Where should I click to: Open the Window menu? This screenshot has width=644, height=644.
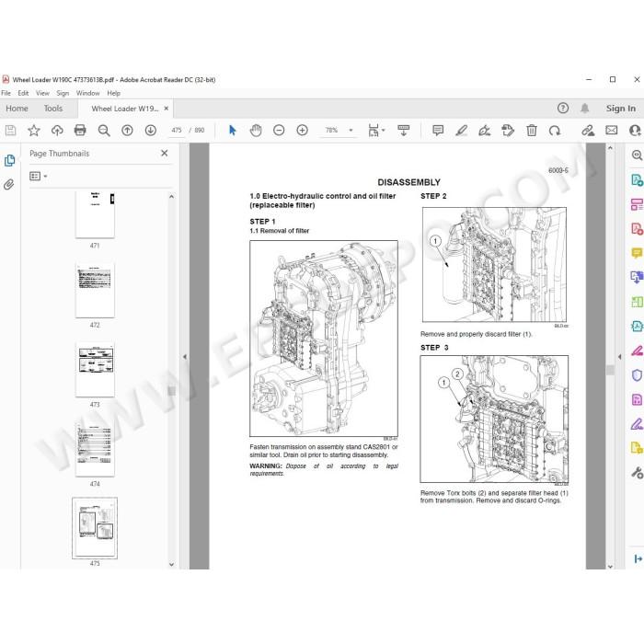tap(88, 93)
